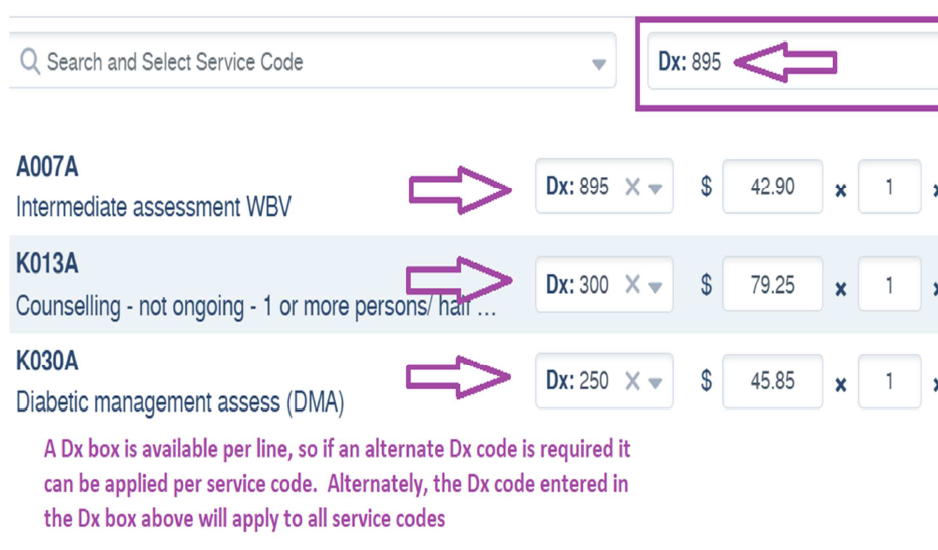
Task: Open the Dx dropdown arrow for A007A
Action: (655, 189)
